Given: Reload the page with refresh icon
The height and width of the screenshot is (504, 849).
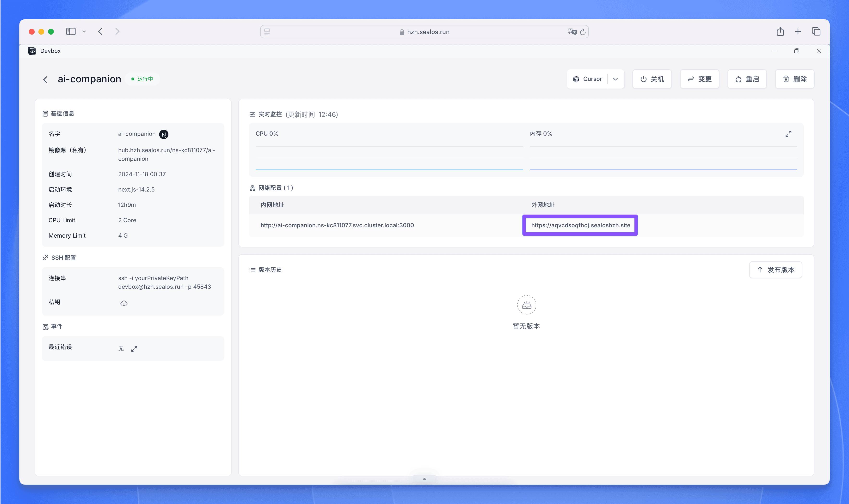Looking at the screenshot, I should pyautogui.click(x=583, y=32).
